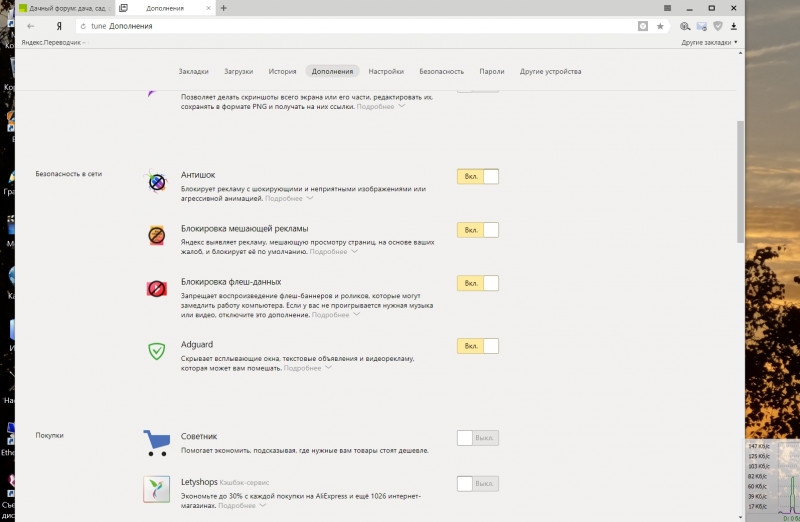The image size is (800, 522).
Task: Close the Дополнения tab
Action: 209,8
